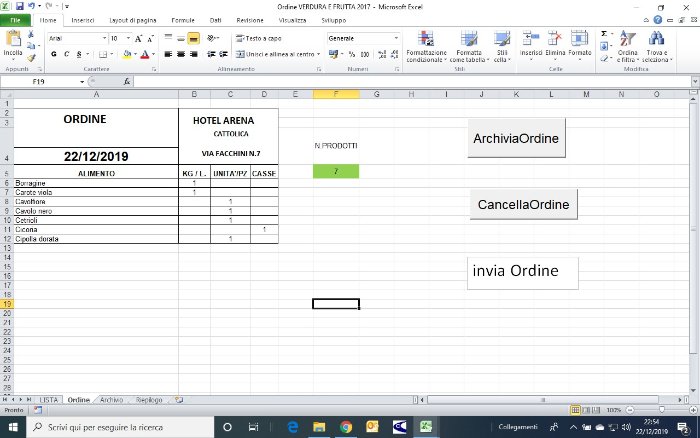Click the Incolla paste icon
The height and width of the screenshot is (438, 700).
pyautogui.click(x=13, y=40)
